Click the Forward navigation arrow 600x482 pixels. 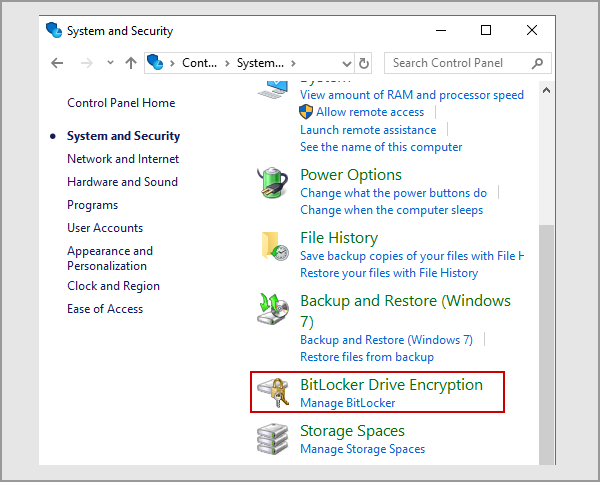click(x=87, y=63)
